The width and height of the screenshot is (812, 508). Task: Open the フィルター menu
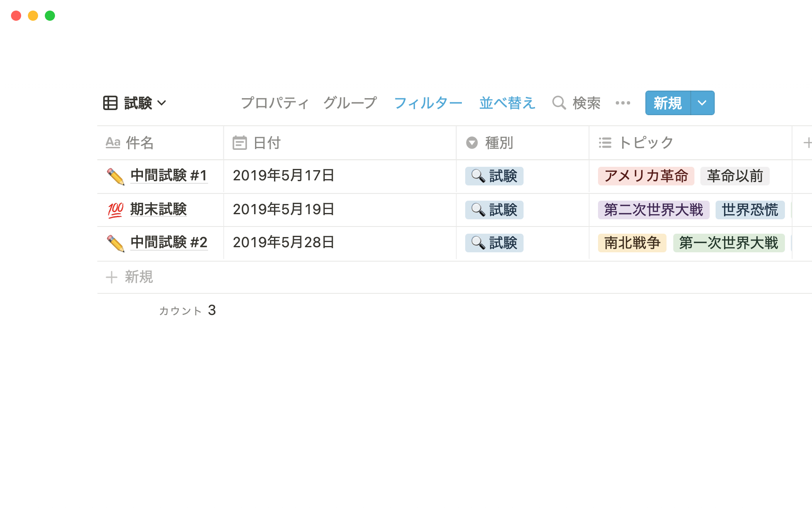[428, 103]
